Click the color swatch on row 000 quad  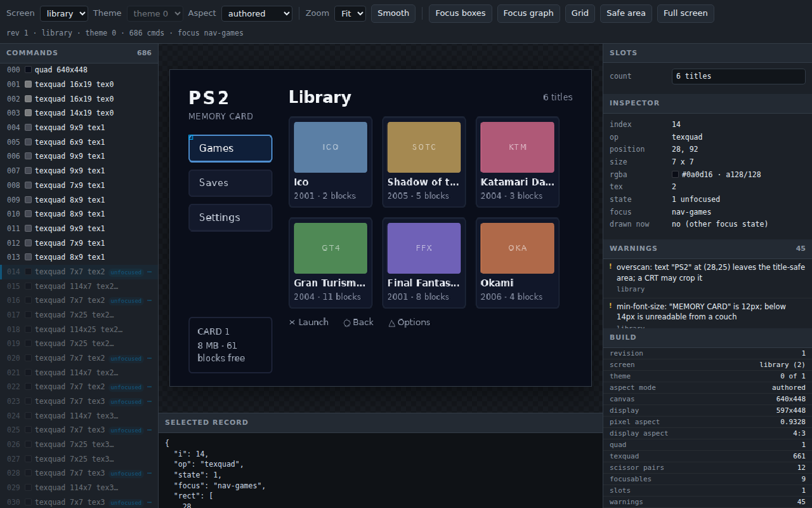[x=28, y=70]
